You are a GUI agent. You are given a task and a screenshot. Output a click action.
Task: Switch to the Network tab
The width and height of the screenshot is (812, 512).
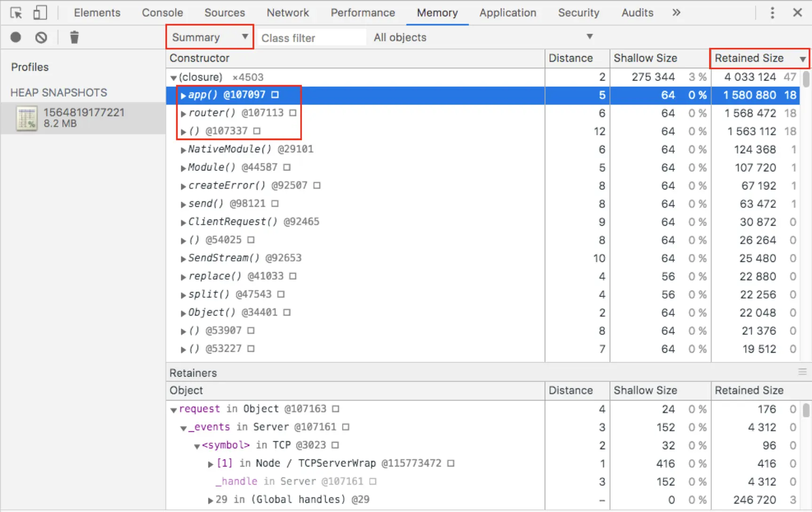288,13
